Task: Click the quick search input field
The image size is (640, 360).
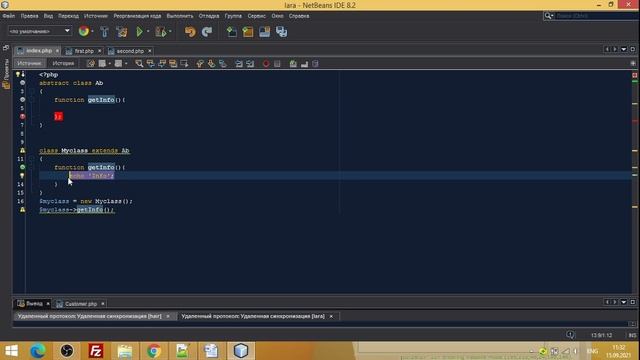Action: click(x=596, y=16)
